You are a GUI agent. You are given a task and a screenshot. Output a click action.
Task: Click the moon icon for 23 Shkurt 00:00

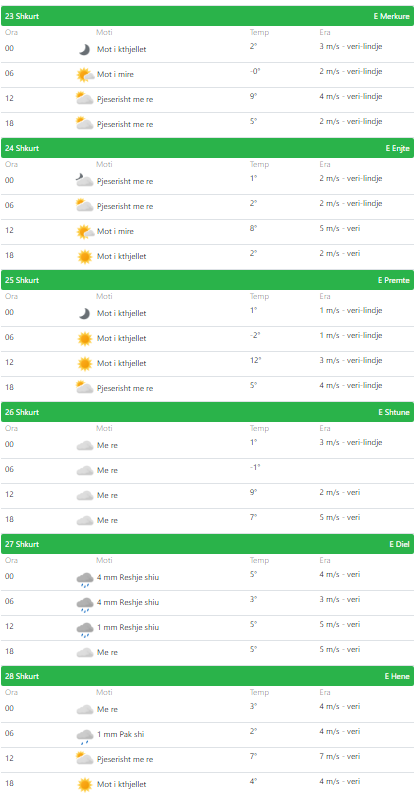point(84,50)
